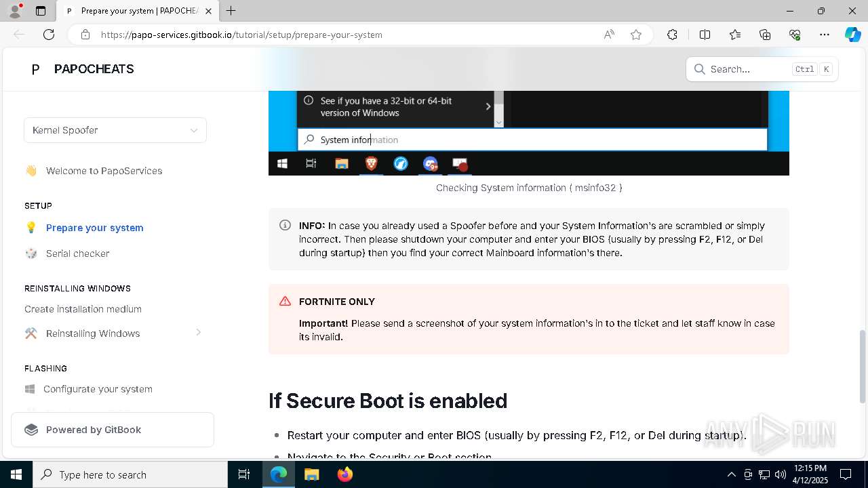Add this page to favorites star
The height and width of the screenshot is (488, 868).
[636, 35]
